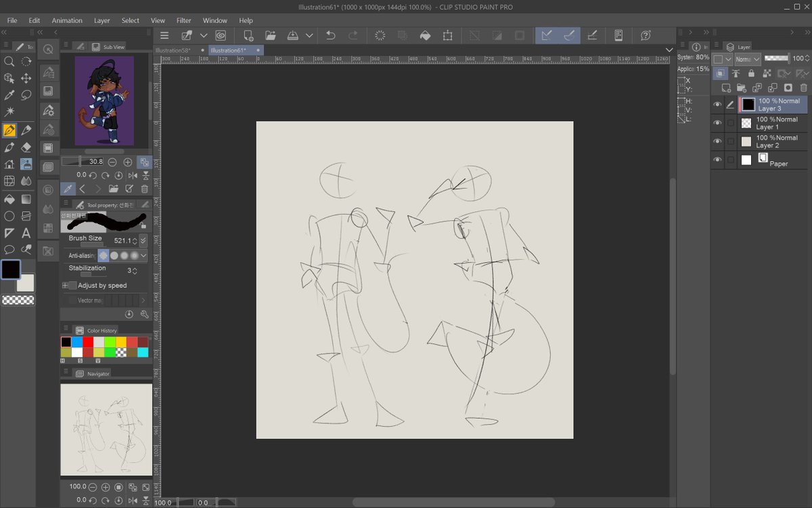Click the smartphone connect icon

click(x=618, y=35)
